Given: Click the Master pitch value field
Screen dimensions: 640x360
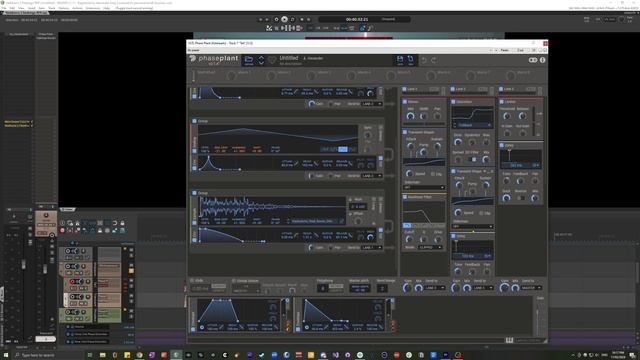Looking at the screenshot, I should [360, 288].
